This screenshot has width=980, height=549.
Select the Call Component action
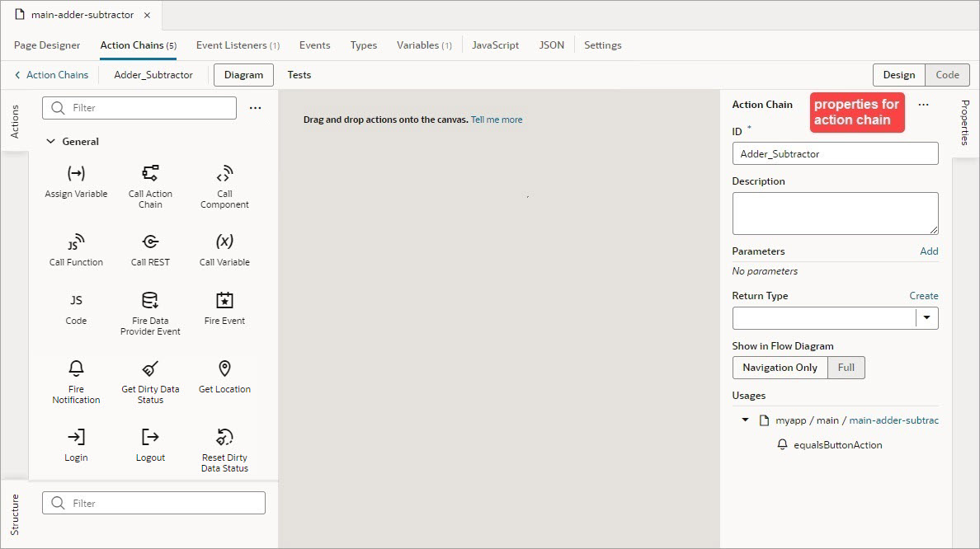point(224,187)
